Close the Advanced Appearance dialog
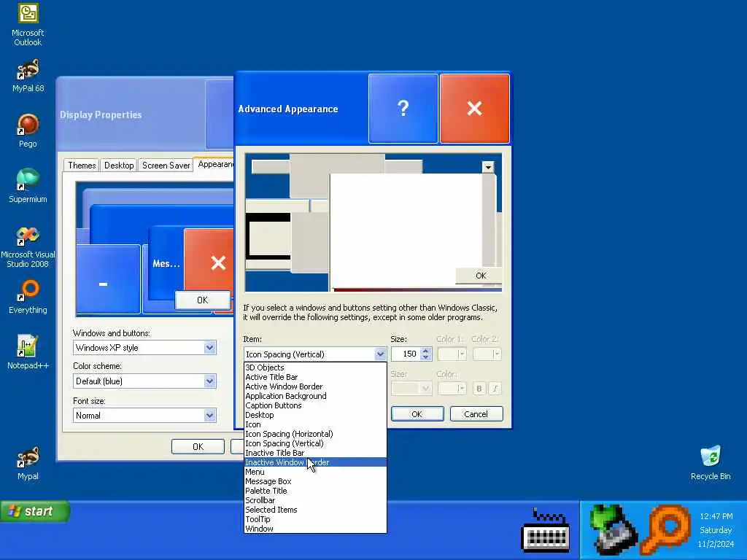 click(x=474, y=109)
